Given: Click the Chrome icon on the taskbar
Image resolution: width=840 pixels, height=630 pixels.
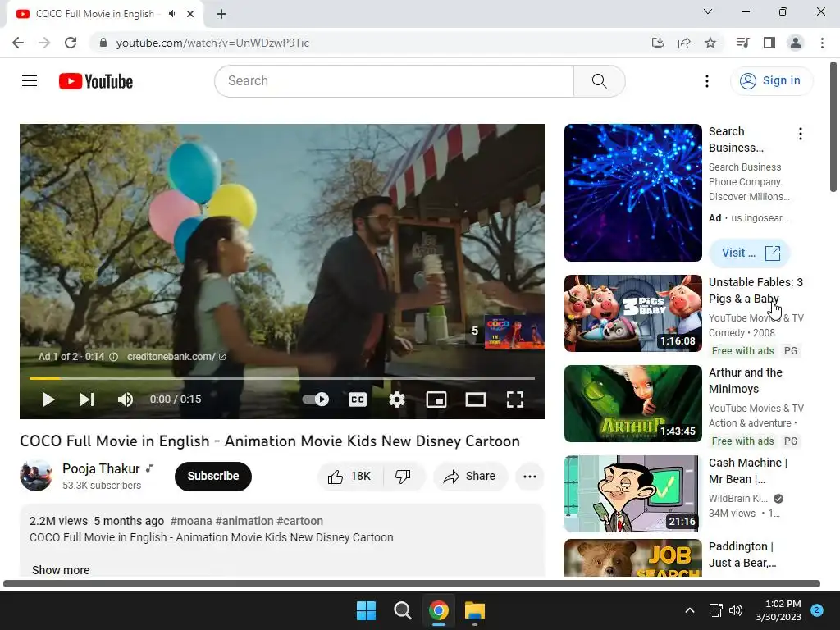Looking at the screenshot, I should pos(439,610).
